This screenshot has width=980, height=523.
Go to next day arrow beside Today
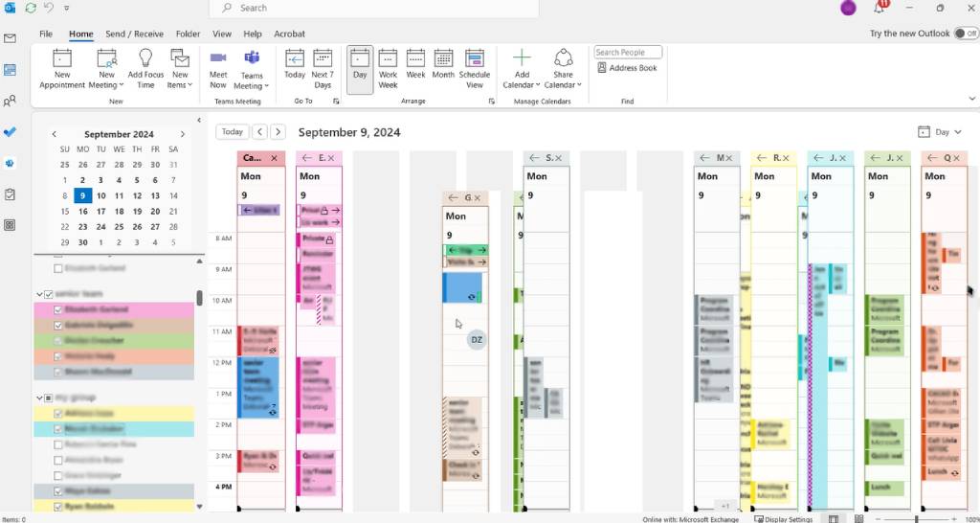(278, 132)
